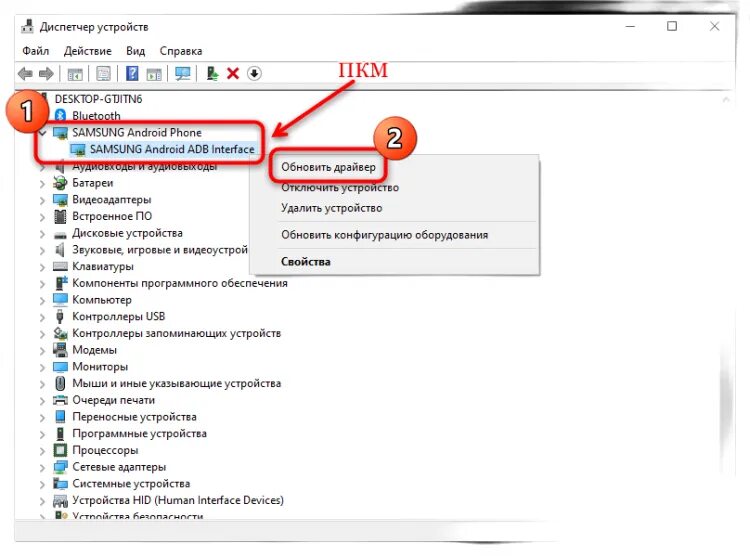Select Контроллеры запоминающих устройств row
750x556 pixels.
coord(176,333)
